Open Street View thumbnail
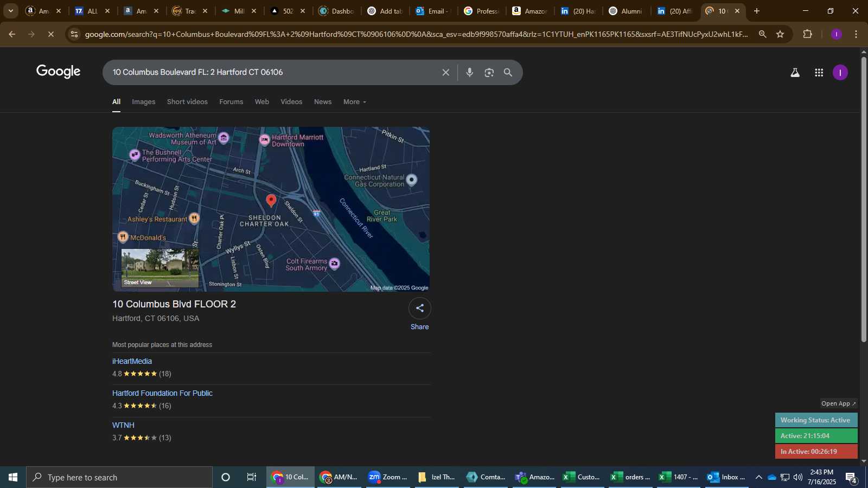Viewport: 868px width, 488px height. 159,268
